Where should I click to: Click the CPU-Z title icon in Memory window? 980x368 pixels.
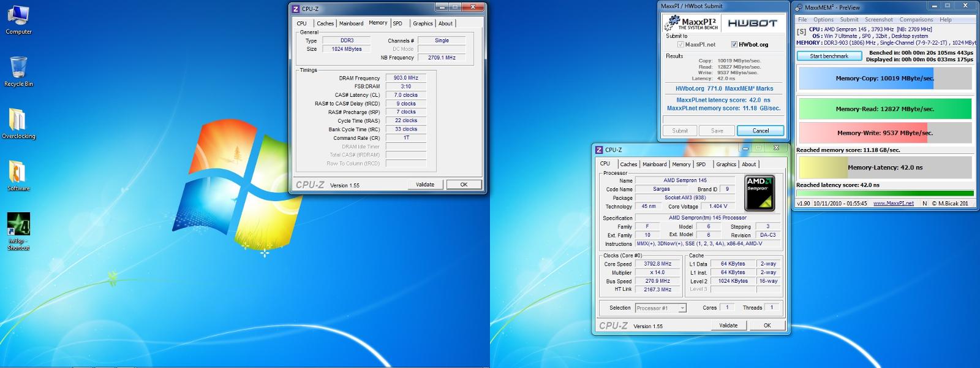tap(296, 9)
